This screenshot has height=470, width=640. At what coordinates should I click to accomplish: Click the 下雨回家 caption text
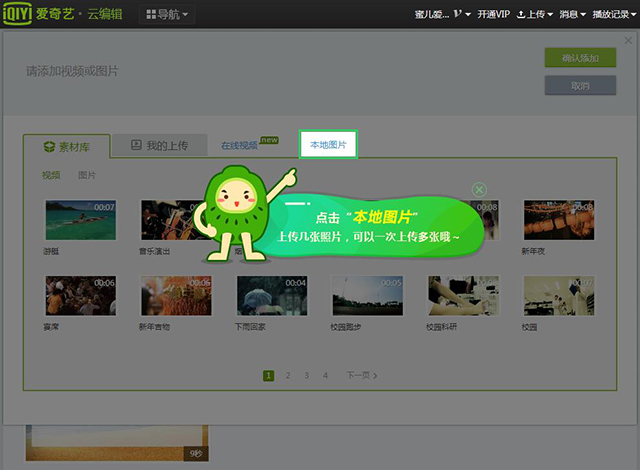pyautogui.click(x=250, y=327)
